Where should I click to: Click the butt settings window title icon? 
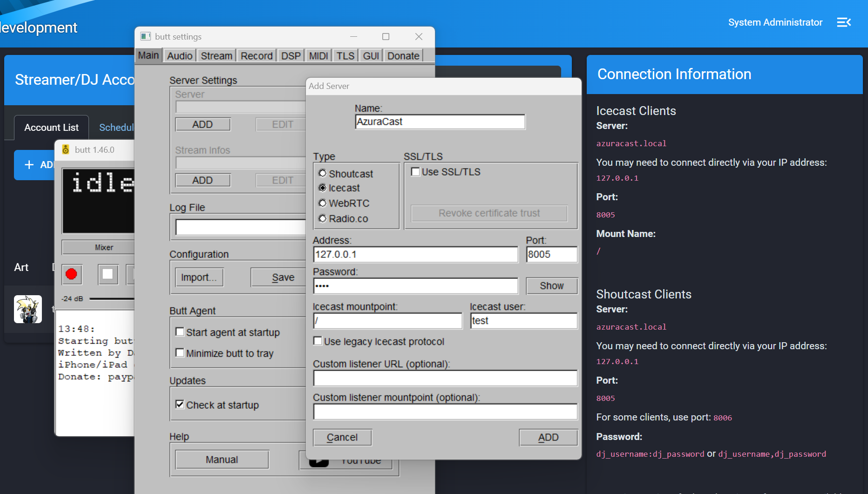(x=146, y=36)
